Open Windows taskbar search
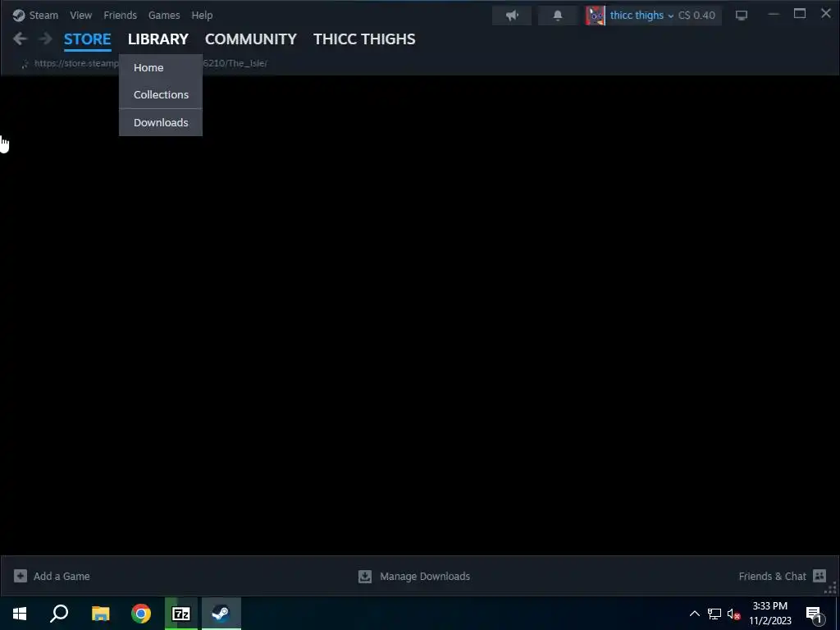The width and height of the screenshot is (840, 630). 59,614
